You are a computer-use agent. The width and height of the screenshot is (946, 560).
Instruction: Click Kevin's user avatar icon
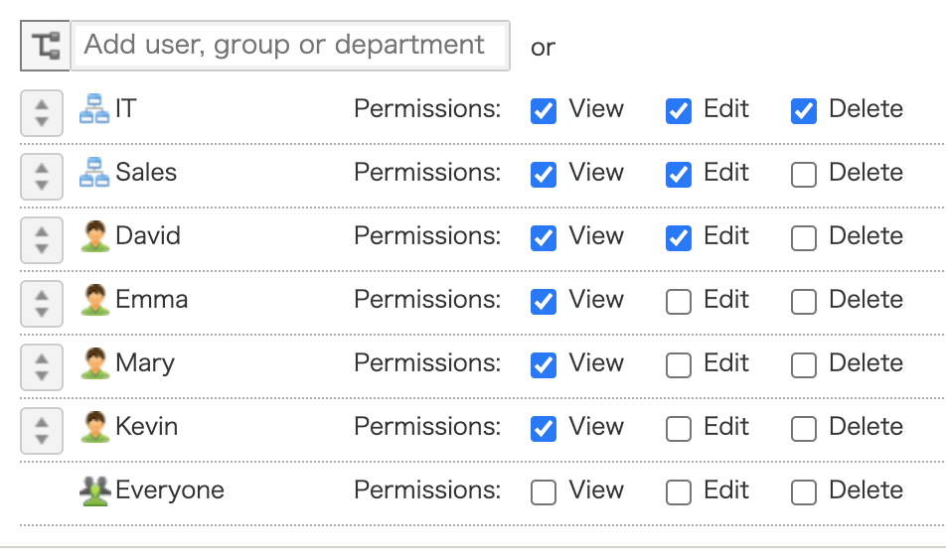[x=94, y=427]
